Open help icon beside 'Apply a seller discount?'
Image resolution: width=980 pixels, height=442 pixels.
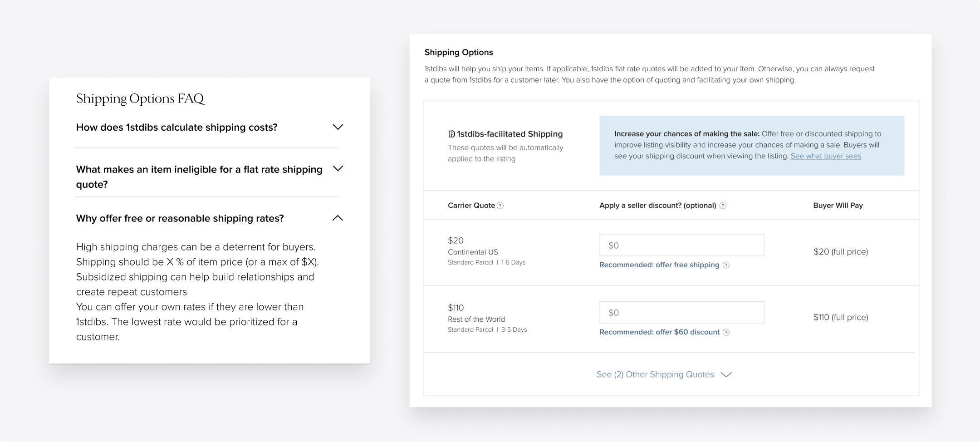(723, 206)
